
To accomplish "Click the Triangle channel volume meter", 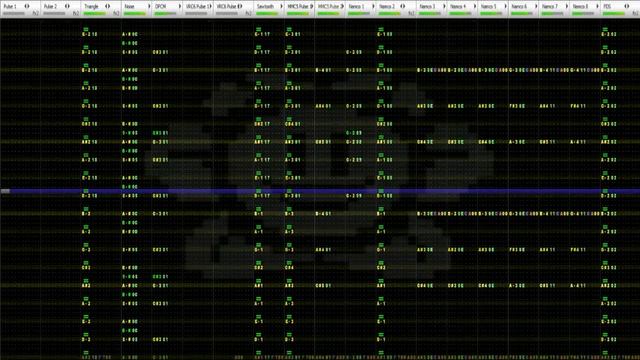I will pos(95,13).
